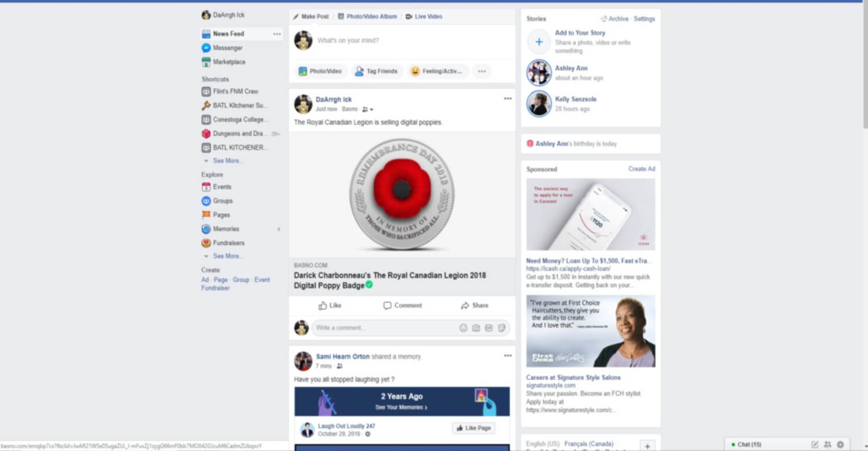Expand See More under Explore
Image resolution: width=868 pixels, height=451 pixels.
tap(228, 256)
